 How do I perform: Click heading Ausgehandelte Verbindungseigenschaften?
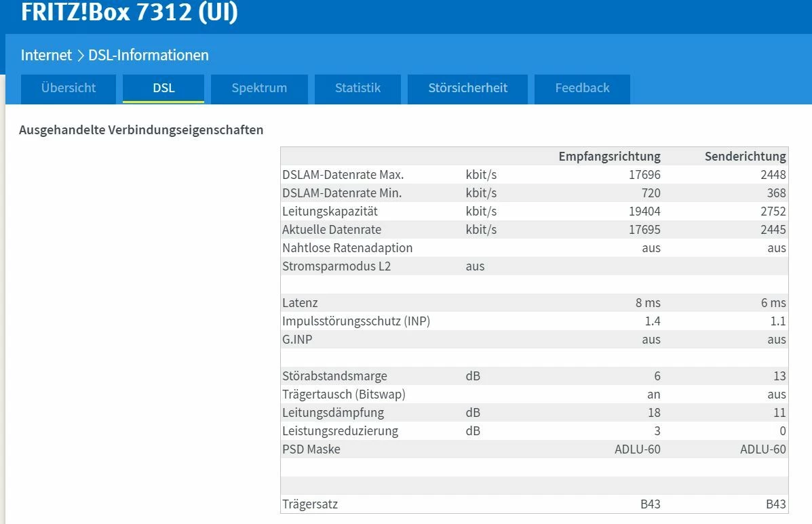pos(141,130)
